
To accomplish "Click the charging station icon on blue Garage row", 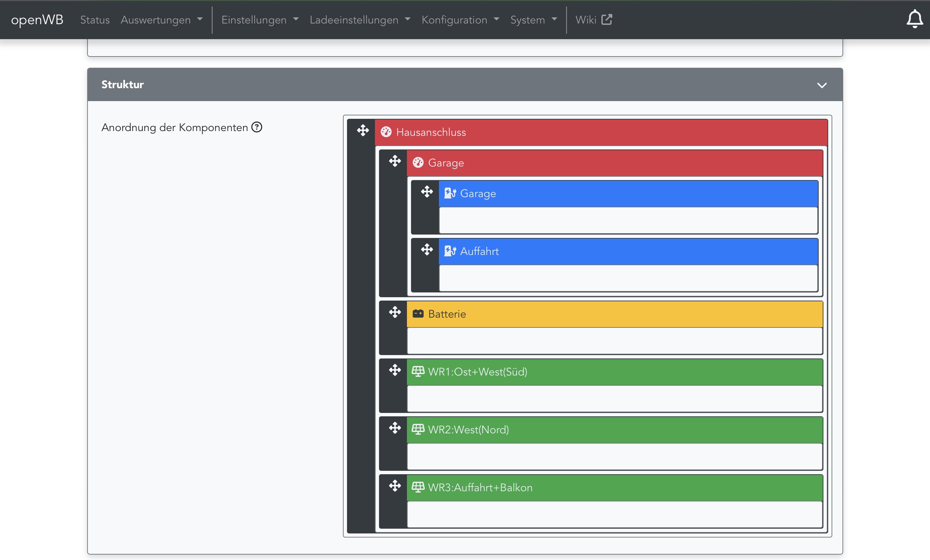I will point(450,193).
